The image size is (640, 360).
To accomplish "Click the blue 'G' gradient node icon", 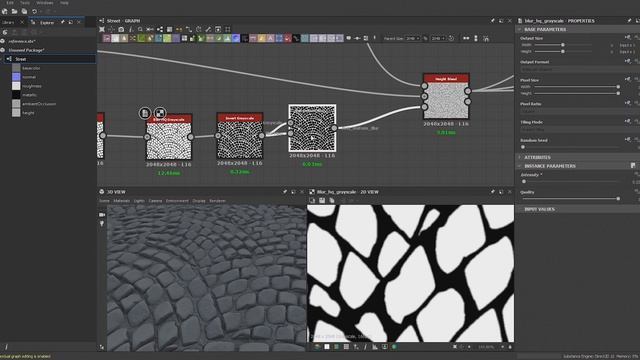I will pos(236,38).
